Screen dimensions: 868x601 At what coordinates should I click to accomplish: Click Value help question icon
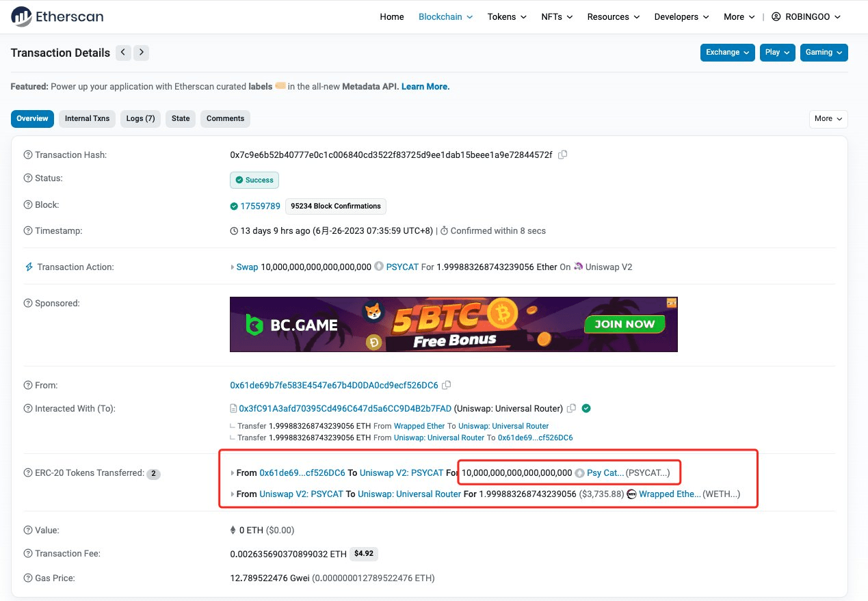click(28, 531)
